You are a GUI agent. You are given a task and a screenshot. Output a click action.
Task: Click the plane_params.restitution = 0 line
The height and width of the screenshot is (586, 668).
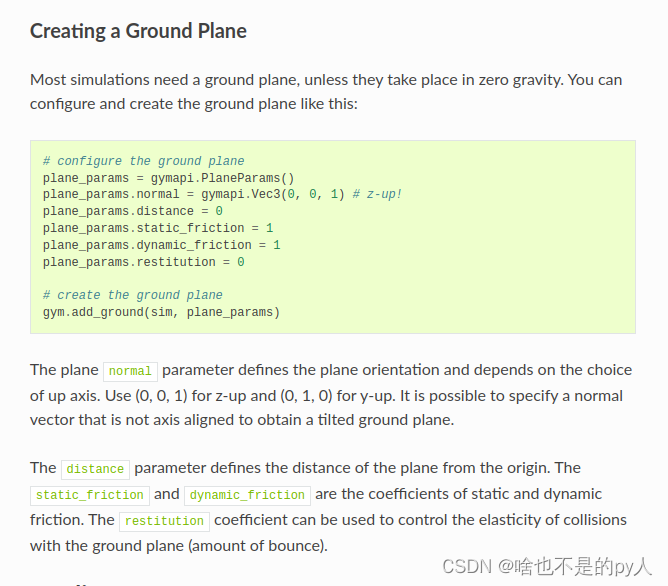pyautogui.click(x=144, y=262)
